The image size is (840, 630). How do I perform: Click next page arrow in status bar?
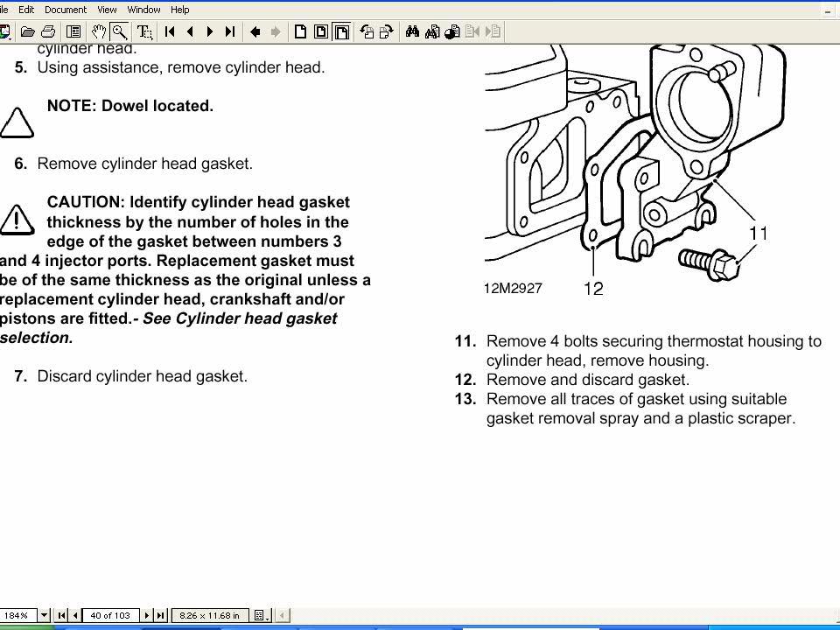[x=147, y=615]
